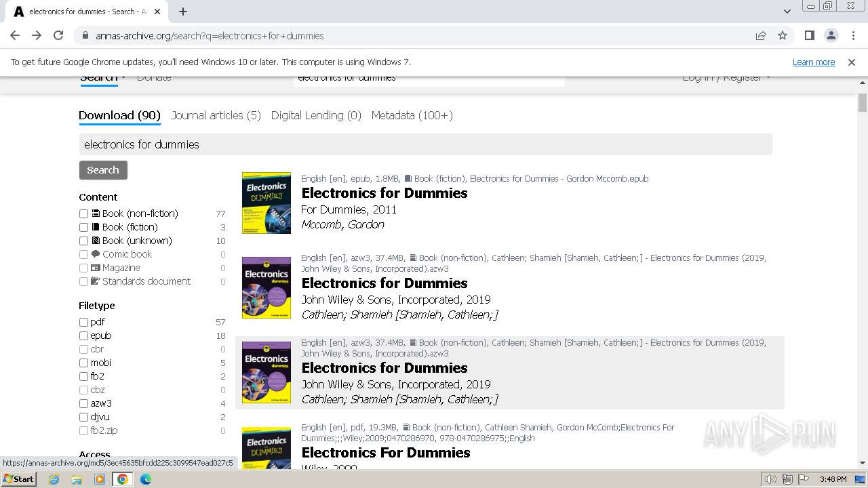
Task: Open the Wiley 2009 pdf result title
Action: (x=385, y=453)
